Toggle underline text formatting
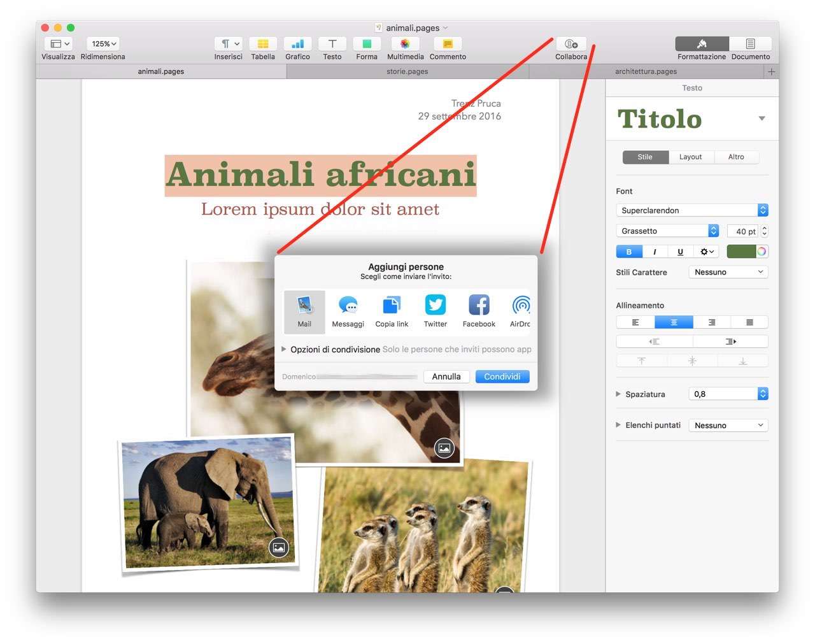This screenshot has height=644, width=815. [680, 252]
